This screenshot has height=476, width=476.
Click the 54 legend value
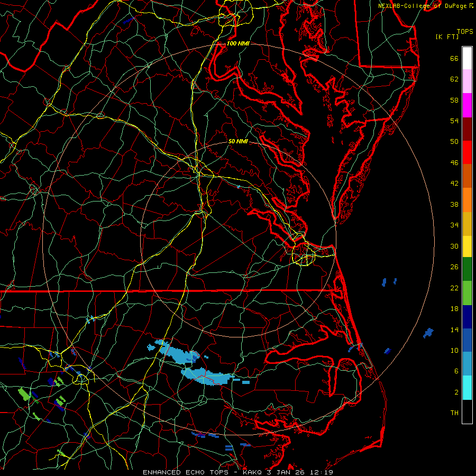click(454, 121)
